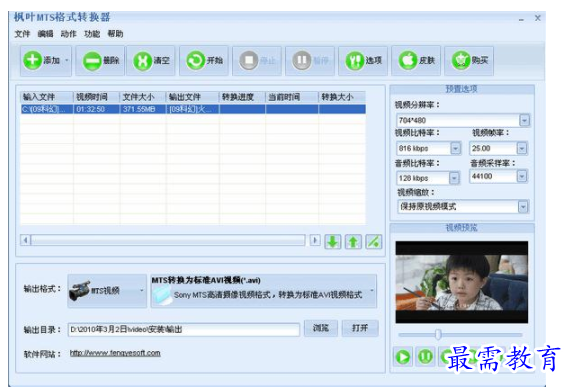
Task: Click the Buy (购买) cart button
Action: (469, 61)
